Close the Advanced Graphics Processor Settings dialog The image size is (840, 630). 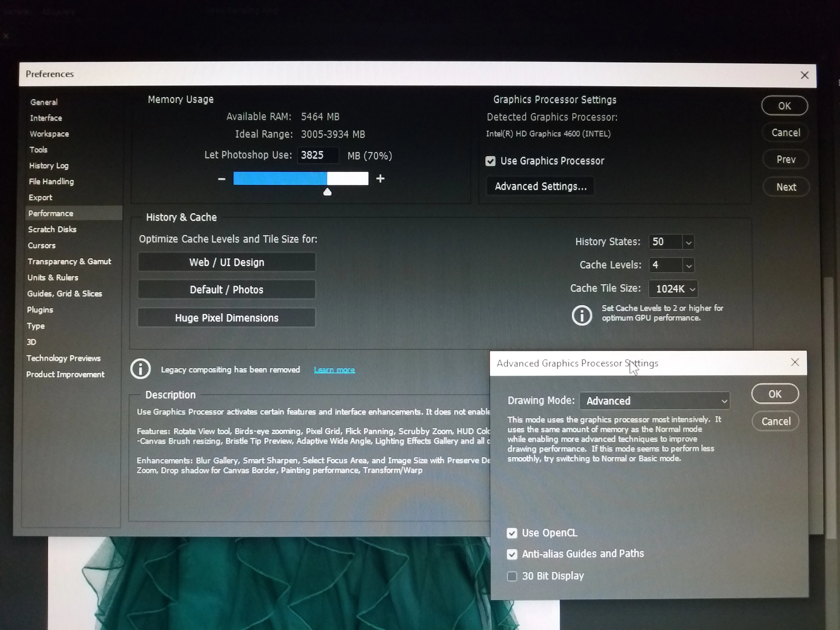coord(795,362)
